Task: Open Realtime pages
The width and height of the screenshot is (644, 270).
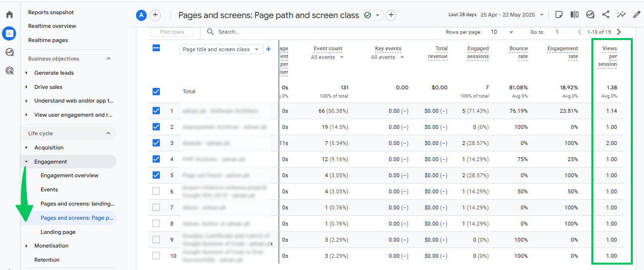Action: pos(48,40)
